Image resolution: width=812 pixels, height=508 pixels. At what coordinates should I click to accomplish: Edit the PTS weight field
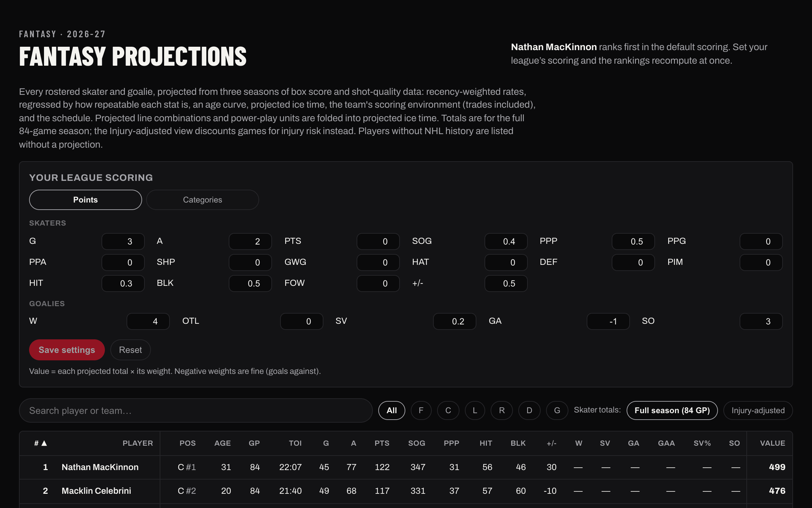378,241
